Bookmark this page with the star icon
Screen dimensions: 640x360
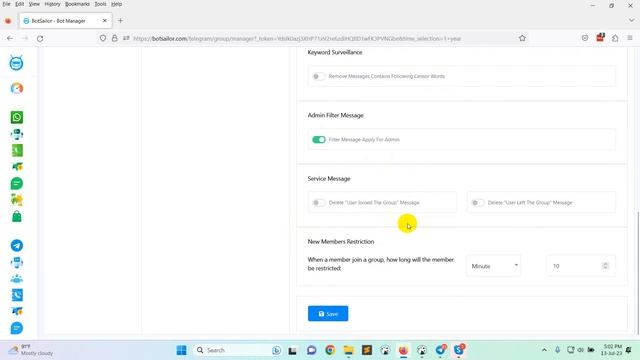click(522, 38)
